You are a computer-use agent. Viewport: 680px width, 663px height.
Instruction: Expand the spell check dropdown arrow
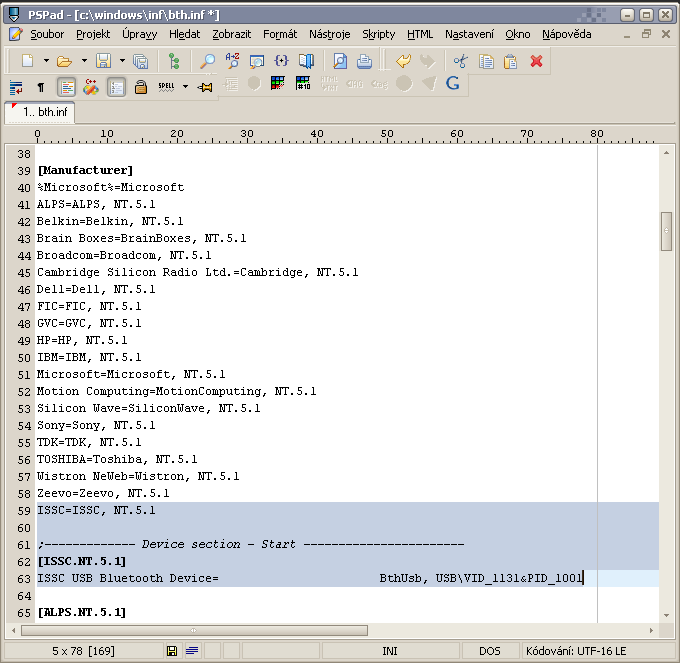185,87
